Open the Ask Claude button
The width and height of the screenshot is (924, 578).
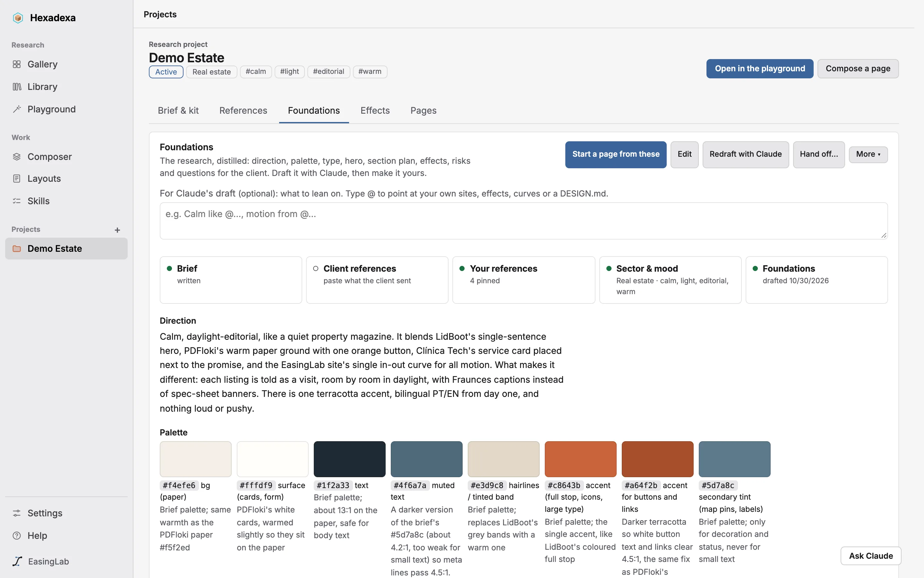click(870, 556)
